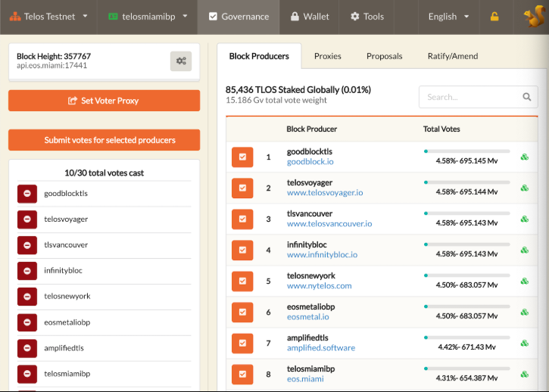Uncheck the telosnewyork producer checkbox
Image resolution: width=549 pixels, height=392 pixels.
[242, 281]
